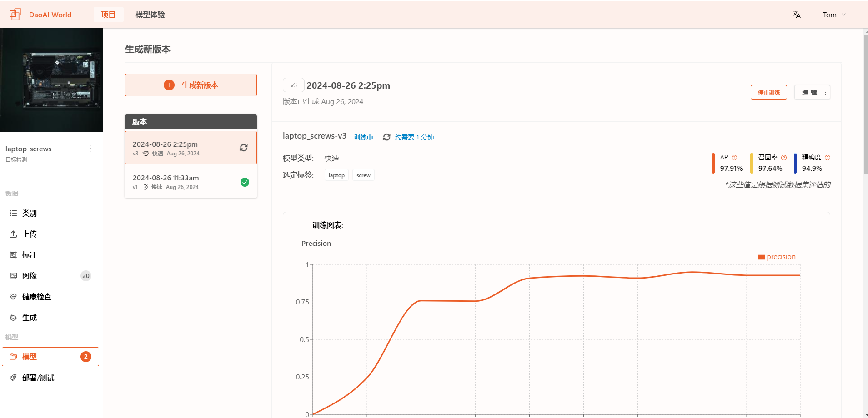Click the 精确度 help question icon

click(828, 158)
